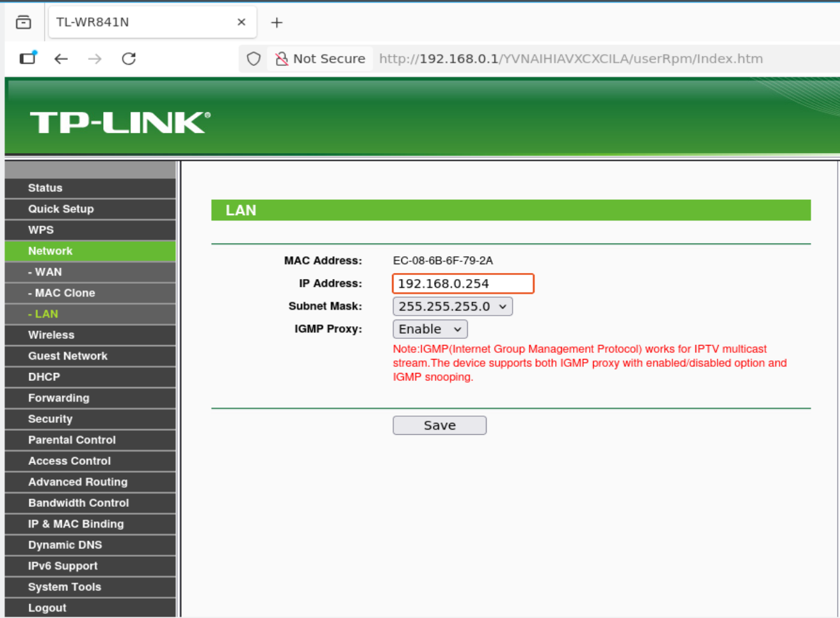Click the Not Secure padlock icon
The image size is (840, 618).
(282, 59)
